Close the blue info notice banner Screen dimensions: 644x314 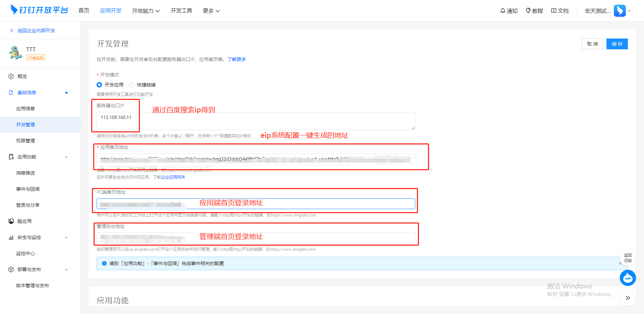620,263
